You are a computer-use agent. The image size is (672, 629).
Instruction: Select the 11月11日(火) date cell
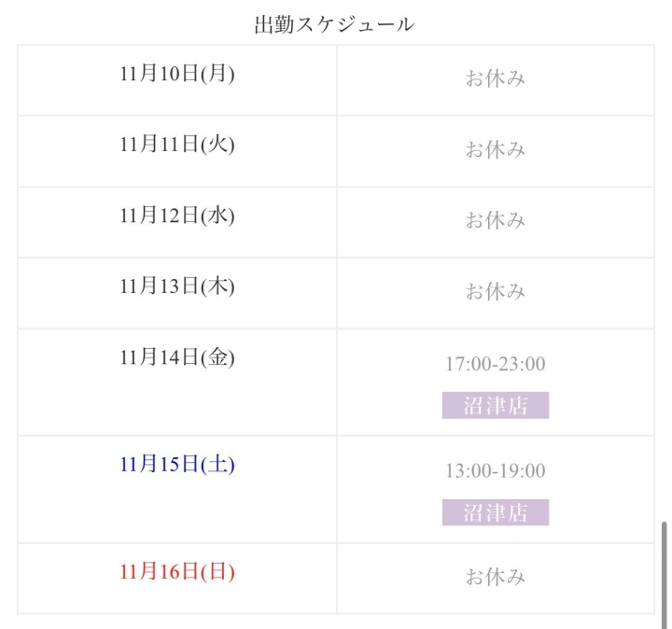click(177, 145)
